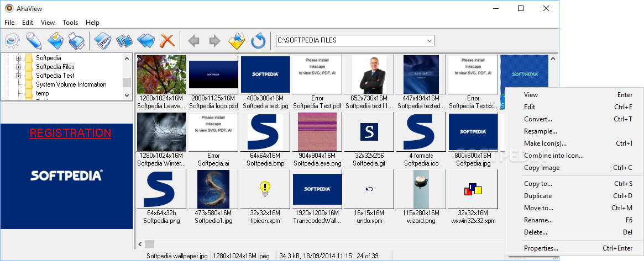The image size is (644, 261).
Task: Click status bar text '24 of 39'
Action: pos(368,256)
